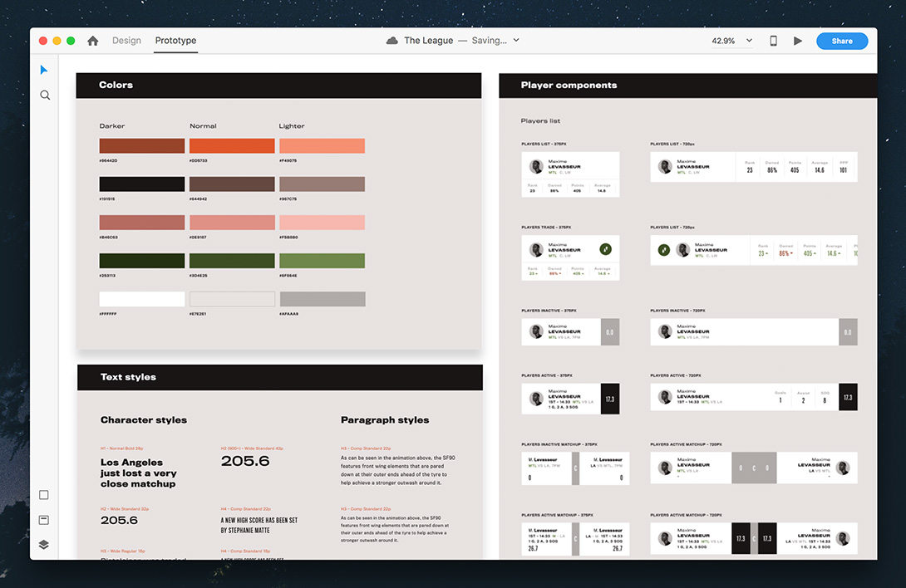Viewport: 906px width, 588px height.
Task: Select the Character styles heading
Action: (x=144, y=420)
